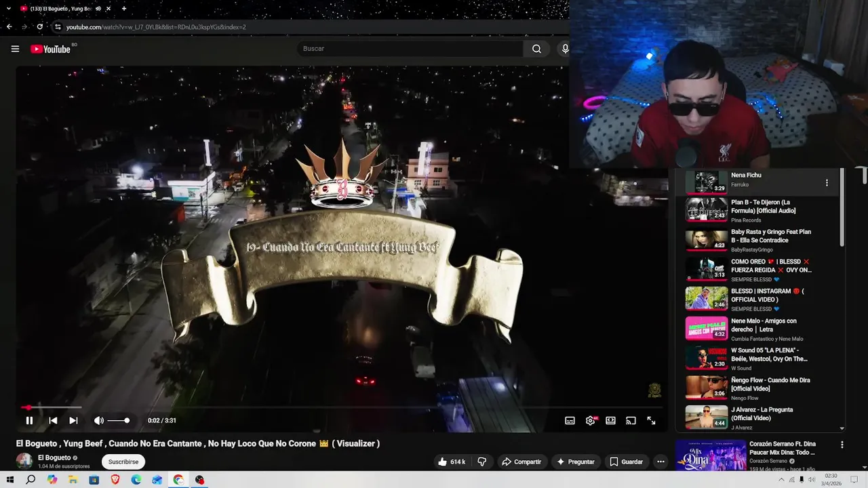Open a new browser tab
Viewport: 868px width, 488px height.
(124, 8)
